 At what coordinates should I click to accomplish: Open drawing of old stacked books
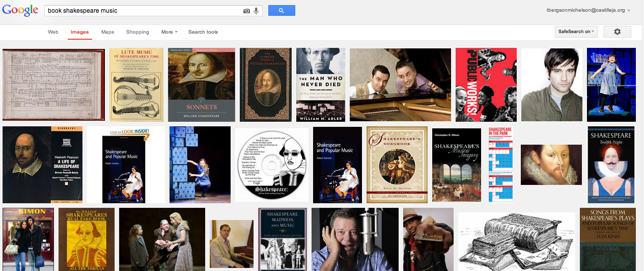click(x=517, y=241)
